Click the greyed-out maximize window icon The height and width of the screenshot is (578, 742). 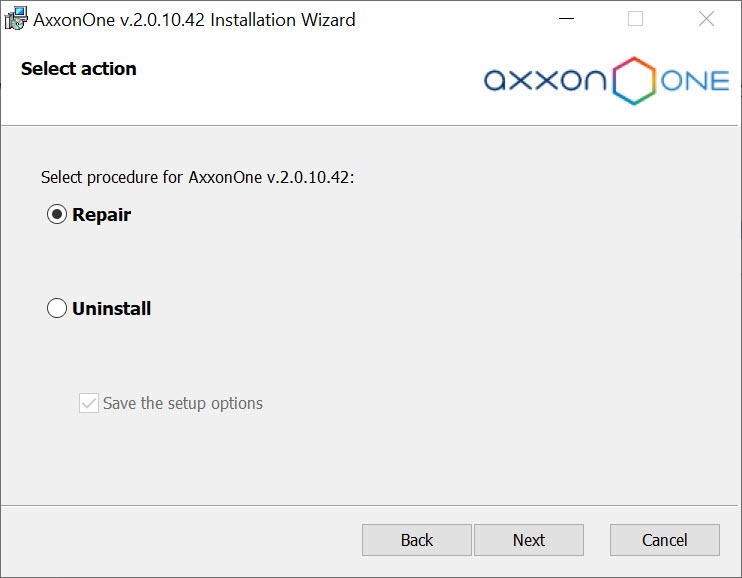click(635, 19)
